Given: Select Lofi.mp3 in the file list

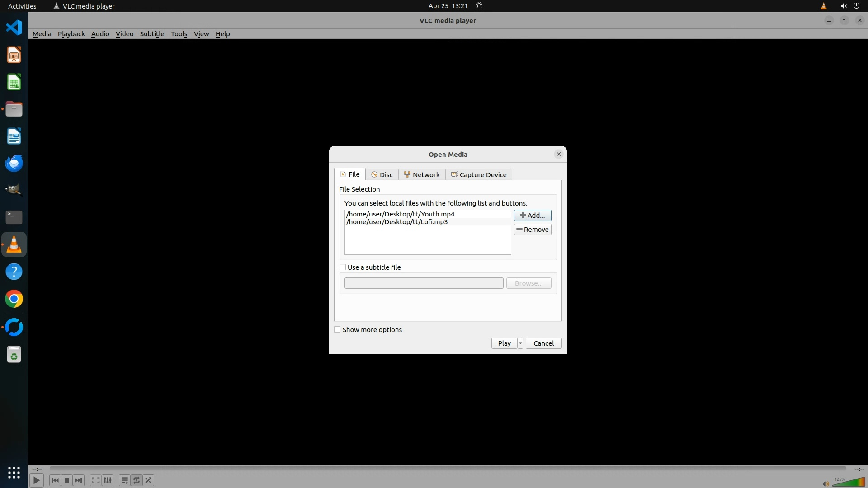Looking at the screenshot, I should [x=397, y=222].
